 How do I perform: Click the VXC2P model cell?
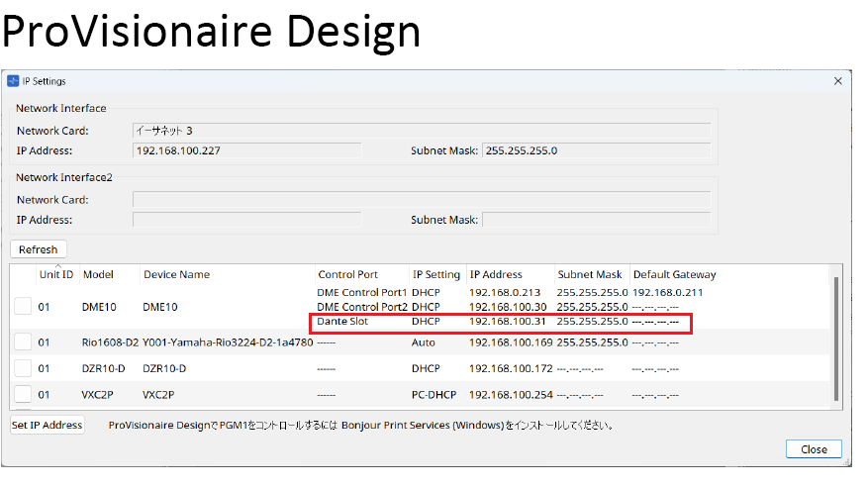[x=97, y=395]
